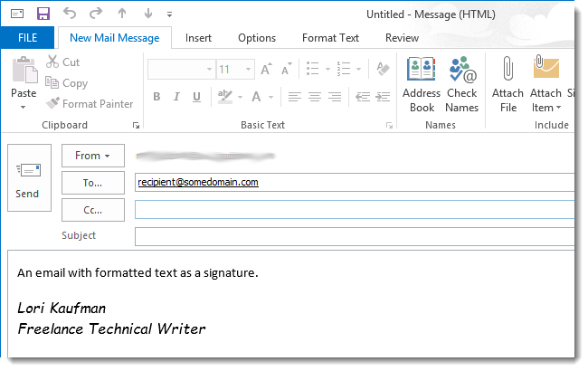Decrease the indent
This screenshot has height=371, width=588.
coord(363,97)
